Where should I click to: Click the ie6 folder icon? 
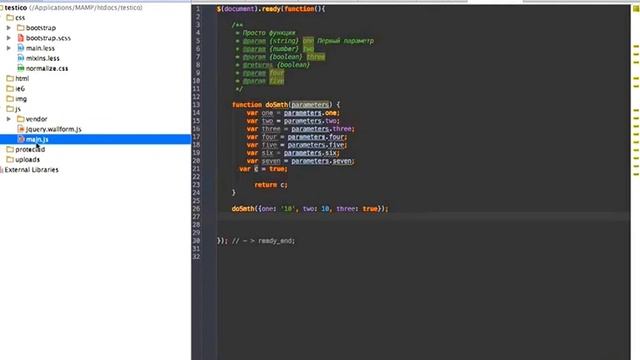click(10, 89)
